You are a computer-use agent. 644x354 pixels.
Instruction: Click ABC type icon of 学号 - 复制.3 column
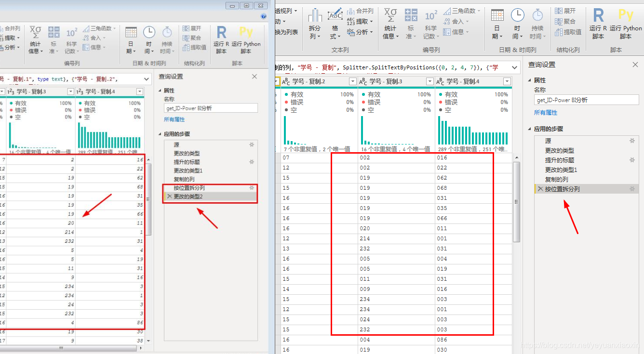pos(364,81)
